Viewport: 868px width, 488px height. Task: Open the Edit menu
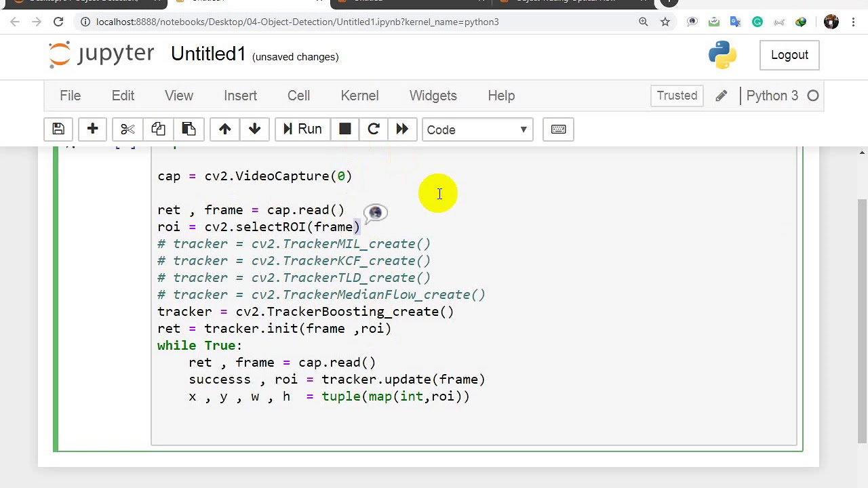[x=123, y=96]
